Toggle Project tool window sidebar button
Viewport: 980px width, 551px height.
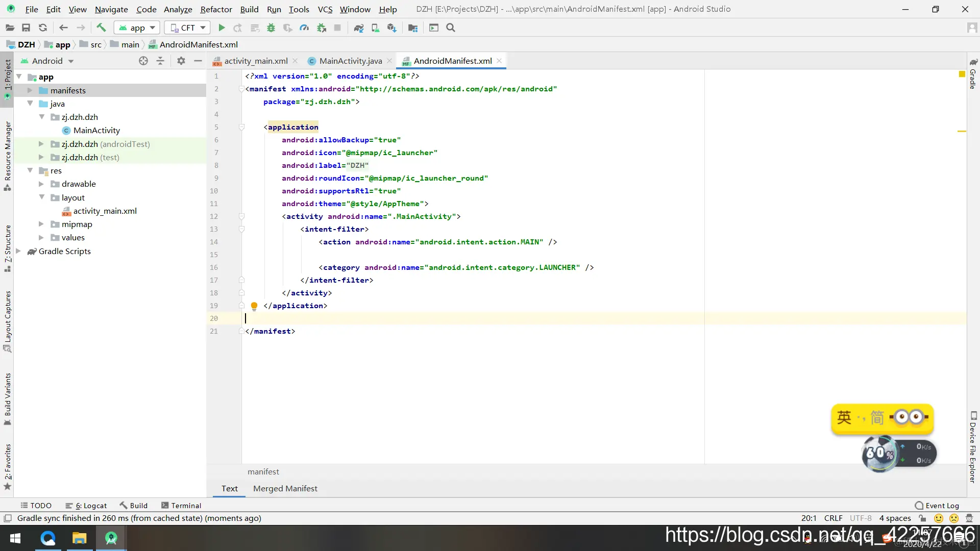(7, 77)
